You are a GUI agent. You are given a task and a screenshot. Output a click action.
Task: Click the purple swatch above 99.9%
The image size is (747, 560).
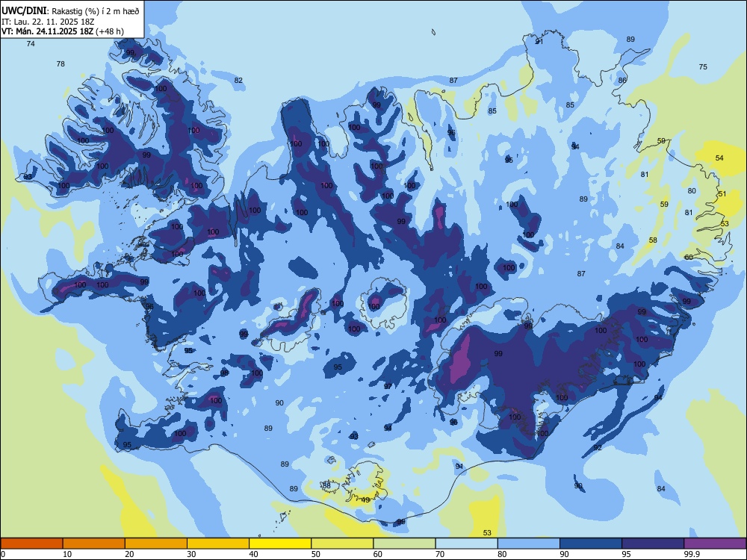pos(715,544)
